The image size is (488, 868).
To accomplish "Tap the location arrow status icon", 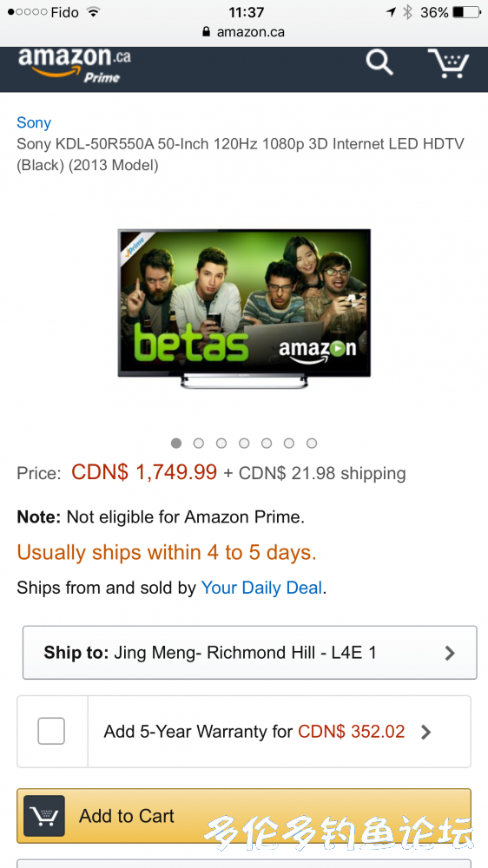I will coord(392,11).
